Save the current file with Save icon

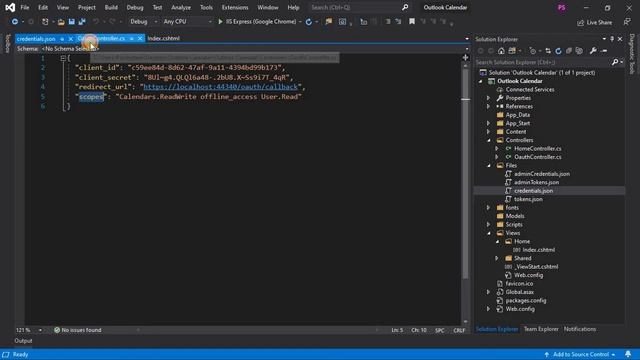pyautogui.click(x=71, y=22)
